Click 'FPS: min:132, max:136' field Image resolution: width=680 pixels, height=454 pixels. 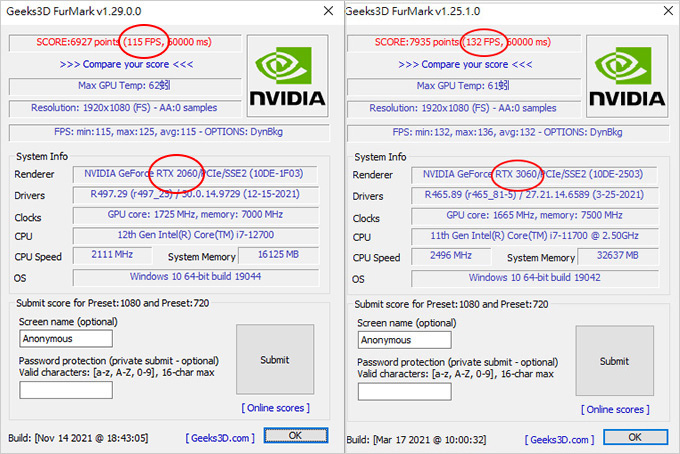point(508,132)
